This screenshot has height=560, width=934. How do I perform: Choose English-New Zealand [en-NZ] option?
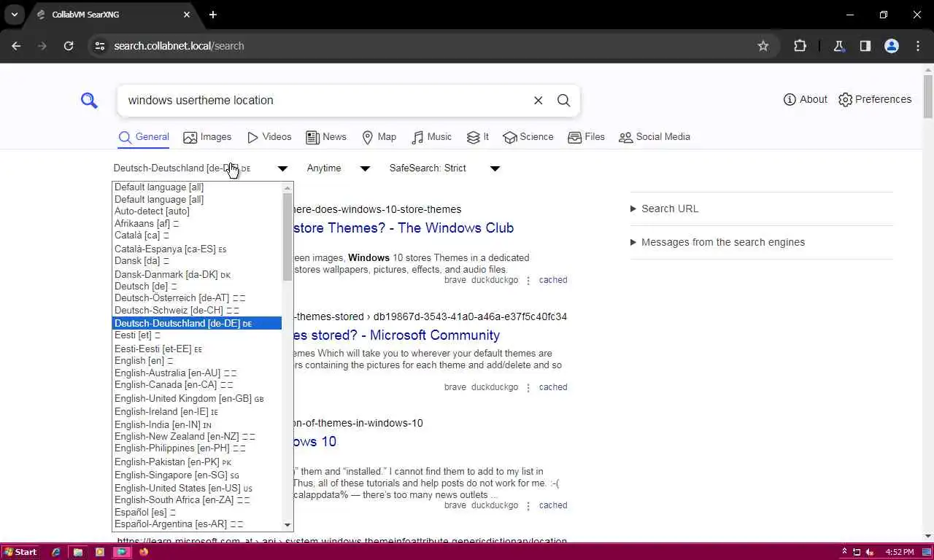197,437
